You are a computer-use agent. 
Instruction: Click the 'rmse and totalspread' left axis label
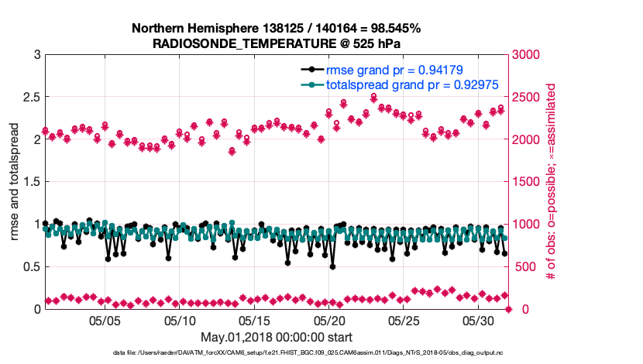pyautogui.click(x=15, y=182)
